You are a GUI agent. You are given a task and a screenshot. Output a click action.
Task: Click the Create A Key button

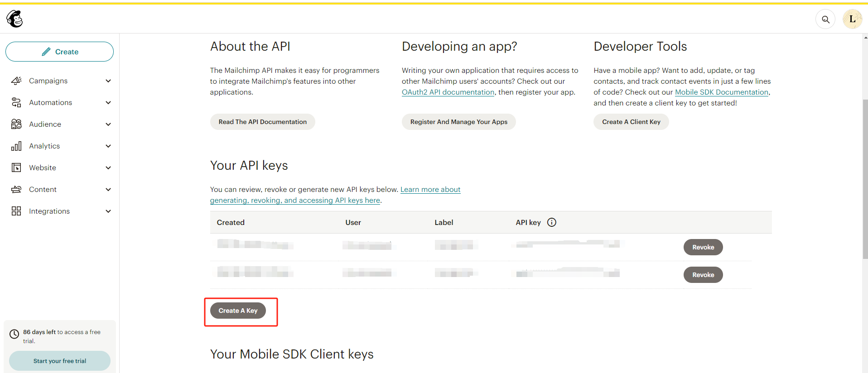pos(238,311)
